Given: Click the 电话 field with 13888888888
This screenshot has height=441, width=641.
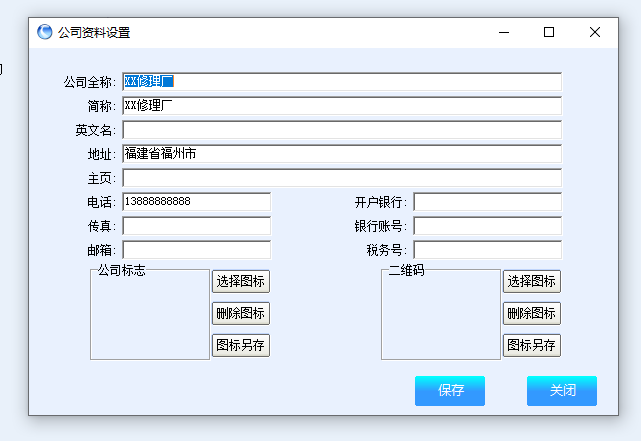Looking at the screenshot, I should tap(197, 202).
